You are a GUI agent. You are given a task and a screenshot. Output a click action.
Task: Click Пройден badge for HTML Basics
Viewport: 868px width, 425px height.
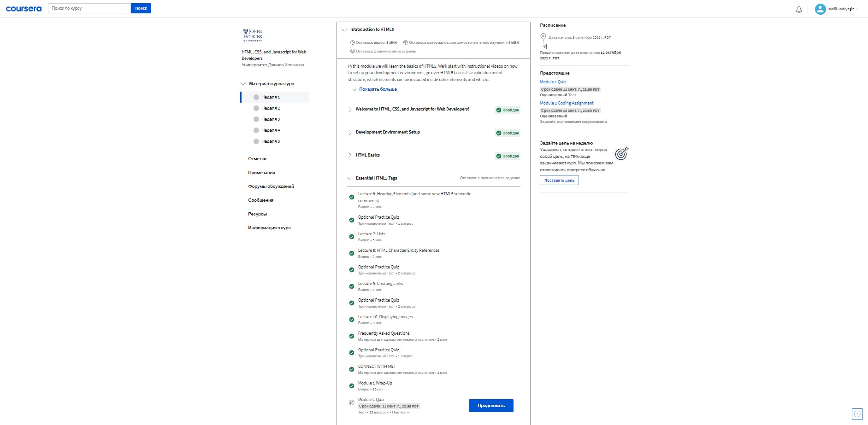click(x=508, y=156)
